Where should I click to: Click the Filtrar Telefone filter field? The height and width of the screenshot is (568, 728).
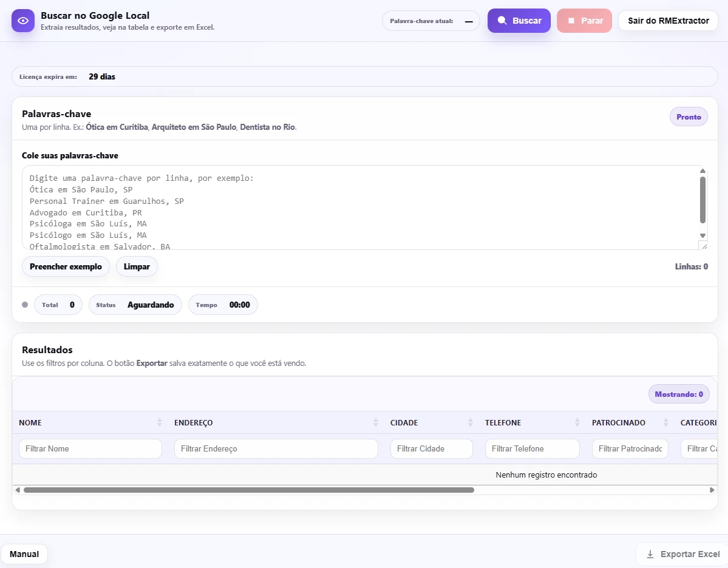pos(532,449)
